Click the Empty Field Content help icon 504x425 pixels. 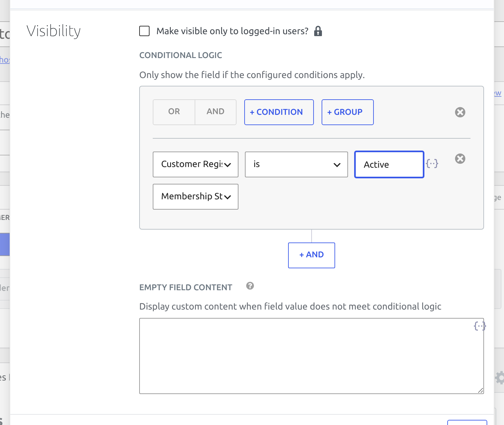pos(250,286)
